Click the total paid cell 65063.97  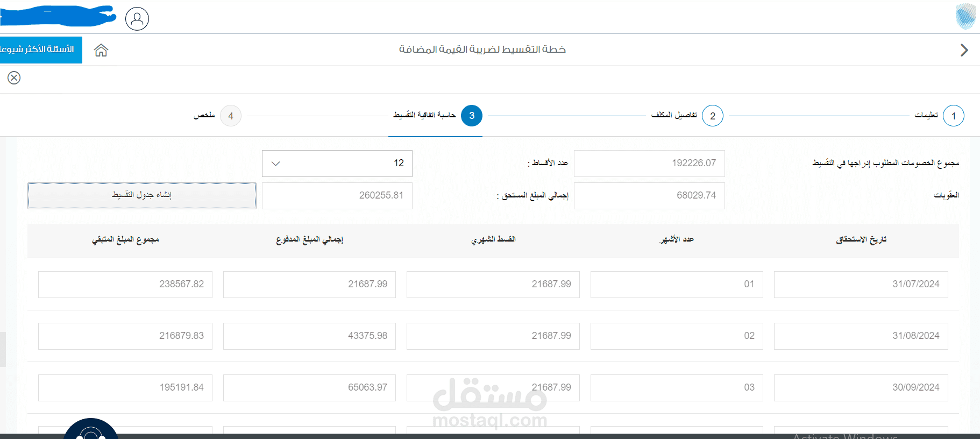coord(309,388)
